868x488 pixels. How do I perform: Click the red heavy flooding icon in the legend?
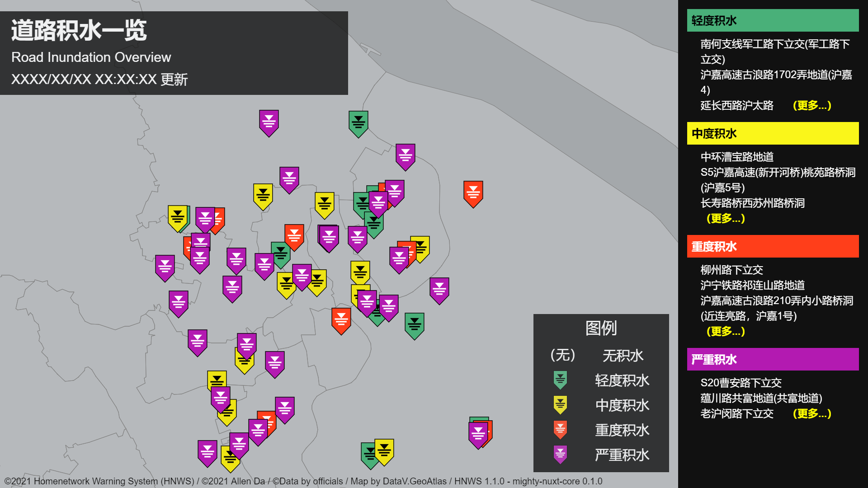tap(560, 430)
